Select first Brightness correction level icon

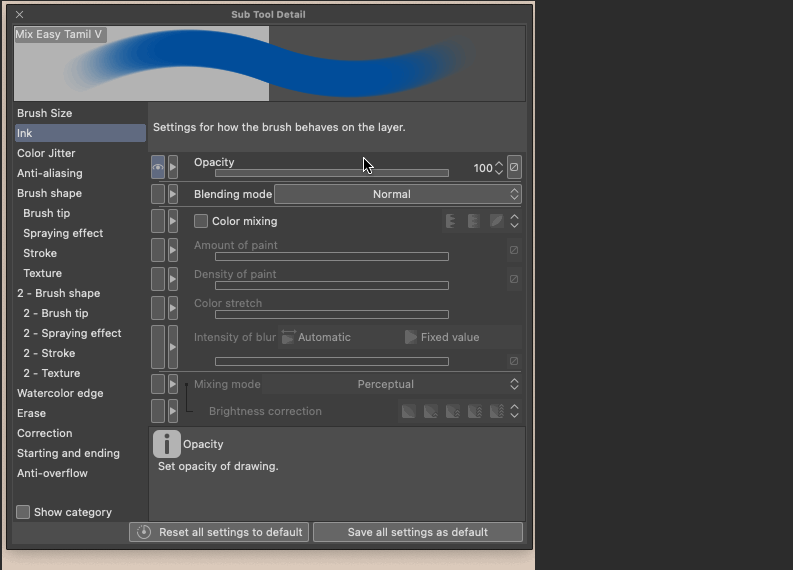409,411
